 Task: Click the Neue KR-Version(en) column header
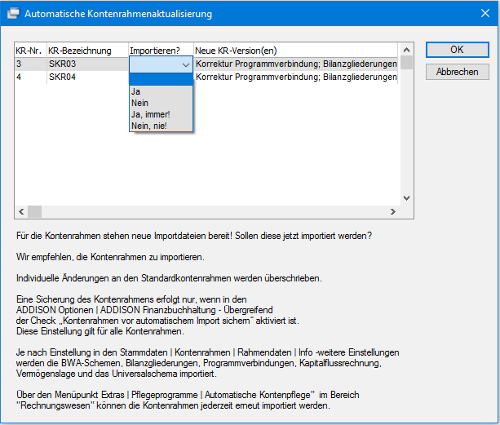[295, 50]
